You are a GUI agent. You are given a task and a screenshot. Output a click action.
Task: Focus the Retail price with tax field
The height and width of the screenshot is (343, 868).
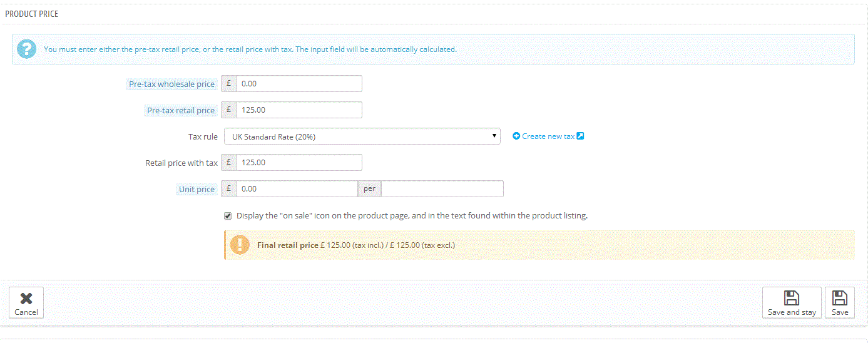click(x=299, y=163)
